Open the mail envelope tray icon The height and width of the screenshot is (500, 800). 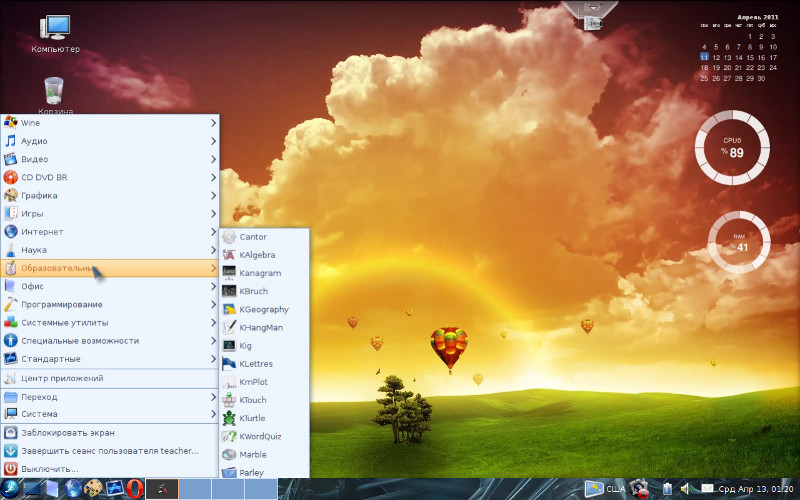(707, 488)
